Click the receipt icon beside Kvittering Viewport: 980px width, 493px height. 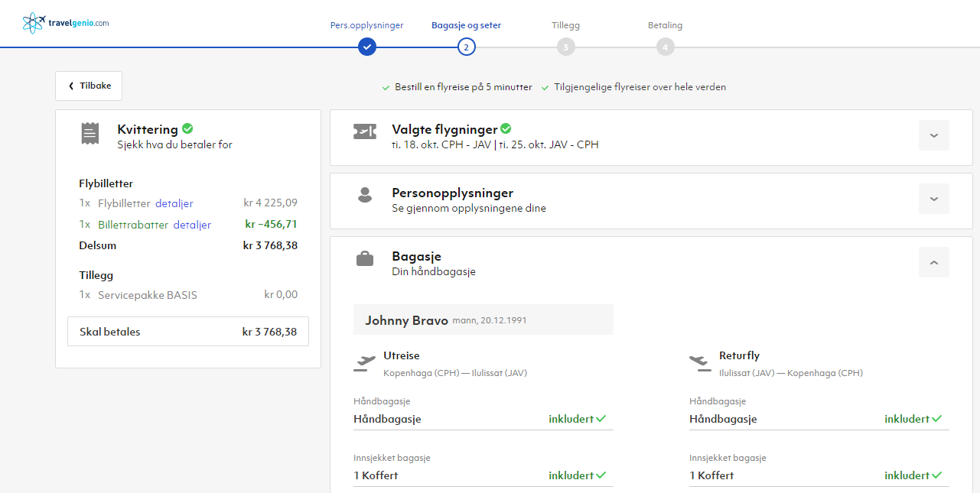(x=90, y=133)
